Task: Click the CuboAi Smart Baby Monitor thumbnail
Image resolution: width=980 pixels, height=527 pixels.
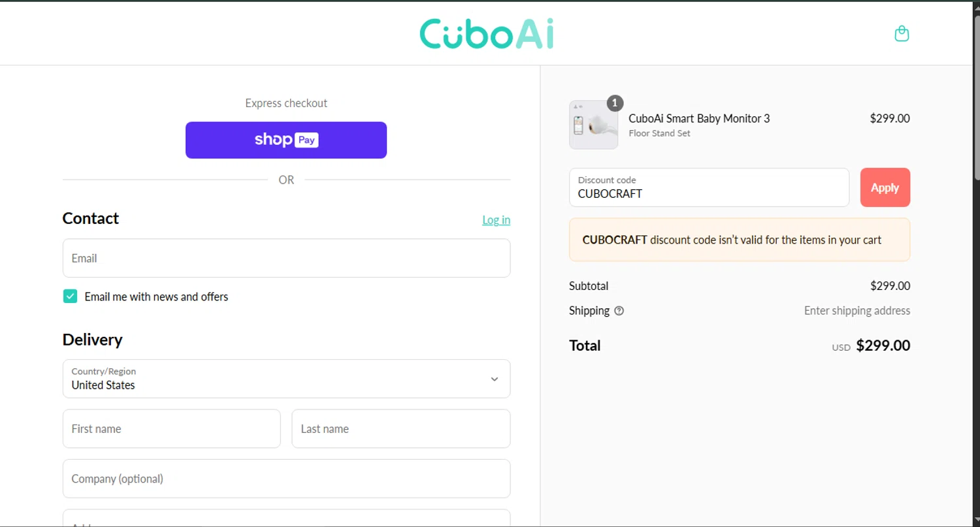Action: coord(593,125)
